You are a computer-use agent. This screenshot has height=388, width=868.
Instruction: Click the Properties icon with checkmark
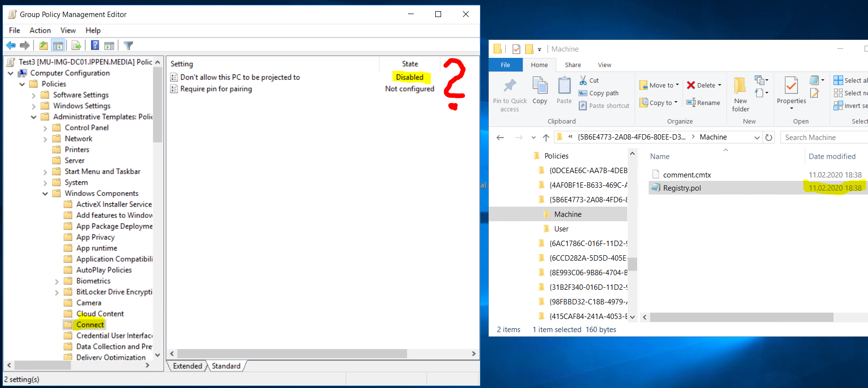click(x=791, y=86)
